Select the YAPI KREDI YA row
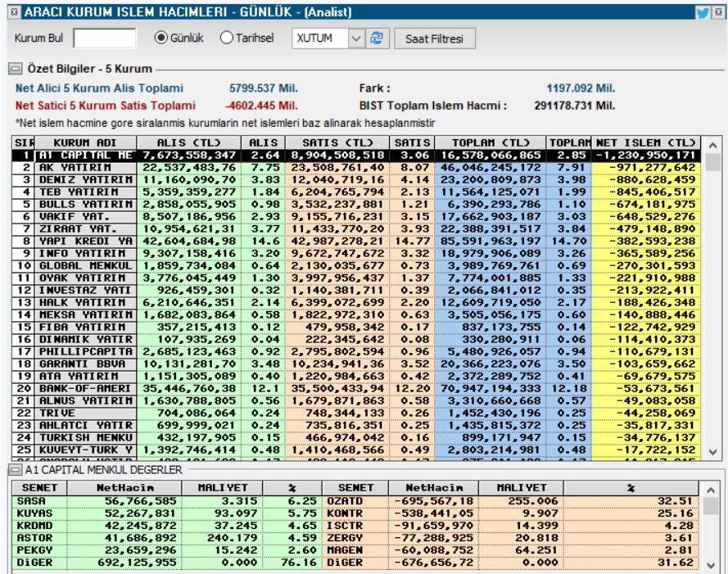728x574 pixels. click(356, 242)
